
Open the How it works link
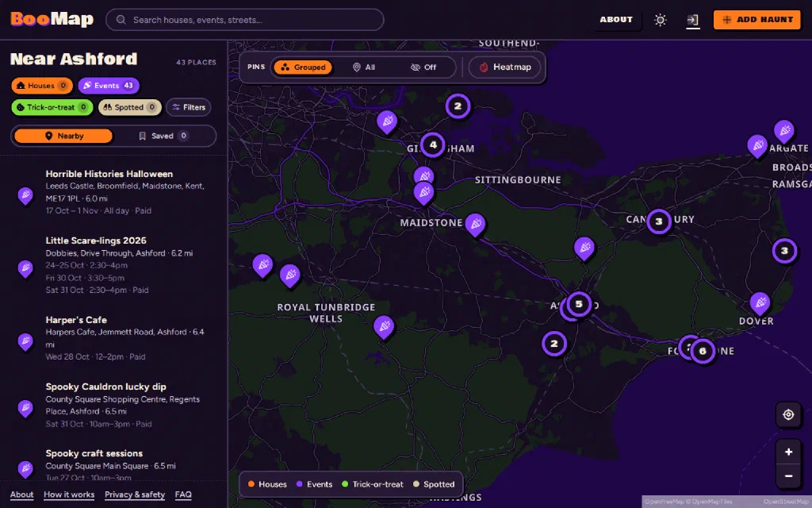69,495
